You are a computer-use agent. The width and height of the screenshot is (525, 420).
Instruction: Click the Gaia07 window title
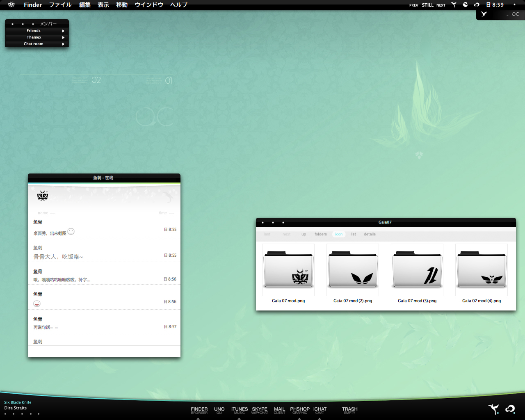(385, 222)
